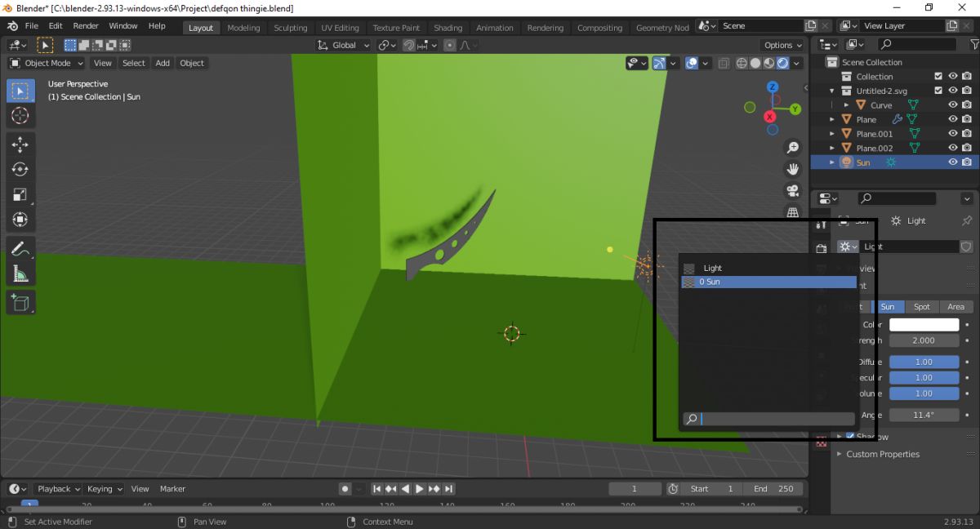Select the Select Box tool
Viewport: 980px width, 529px height.
[20, 91]
